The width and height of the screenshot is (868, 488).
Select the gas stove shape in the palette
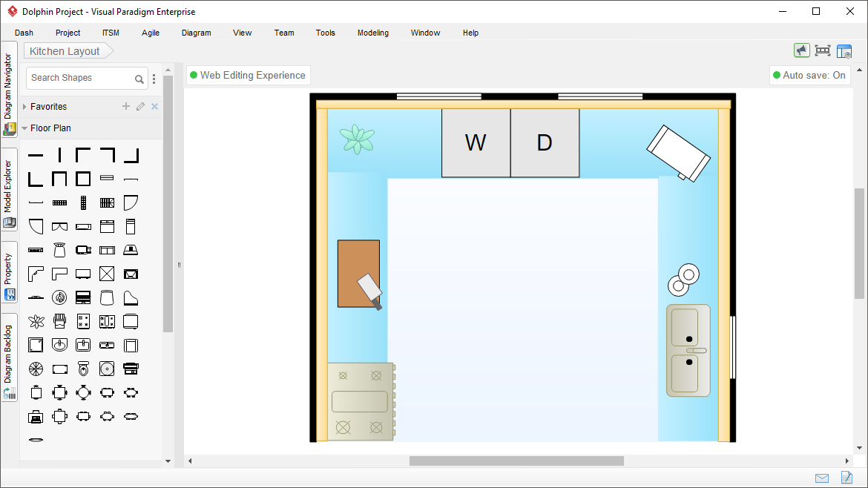83,321
